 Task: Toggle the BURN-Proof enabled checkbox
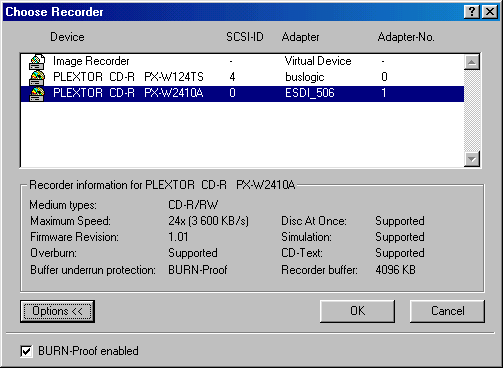[x=26, y=351]
